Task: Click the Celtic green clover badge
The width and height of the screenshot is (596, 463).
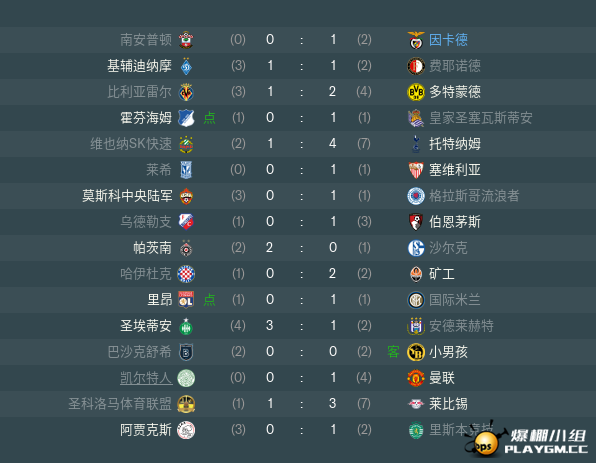Action: [186, 378]
